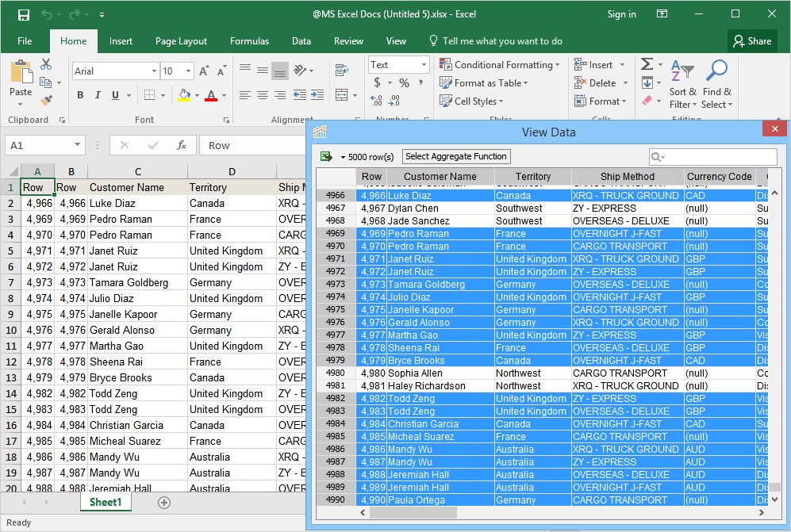The height and width of the screenshot is (532, 791).
Task: Click the Save icon in title bar
Action: tap(24, 14)
